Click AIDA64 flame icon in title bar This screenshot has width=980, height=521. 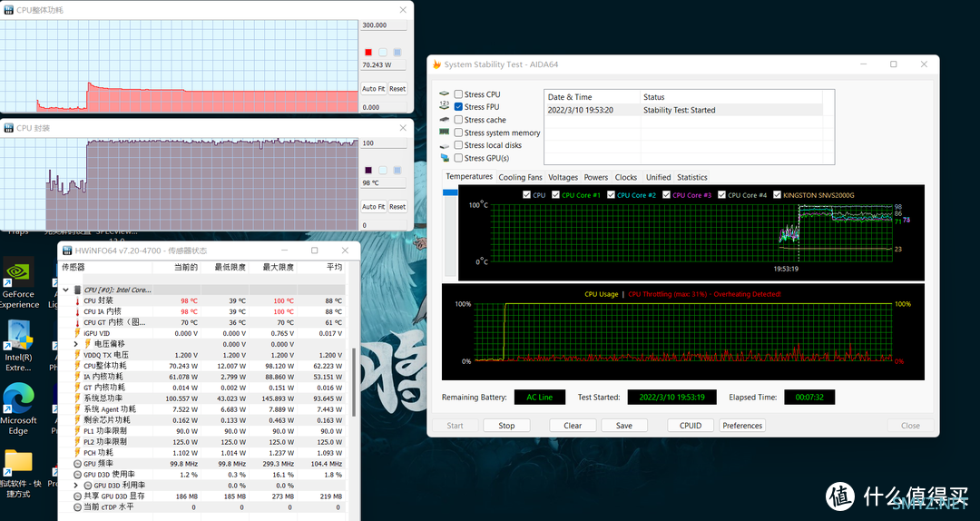[436, 64]
